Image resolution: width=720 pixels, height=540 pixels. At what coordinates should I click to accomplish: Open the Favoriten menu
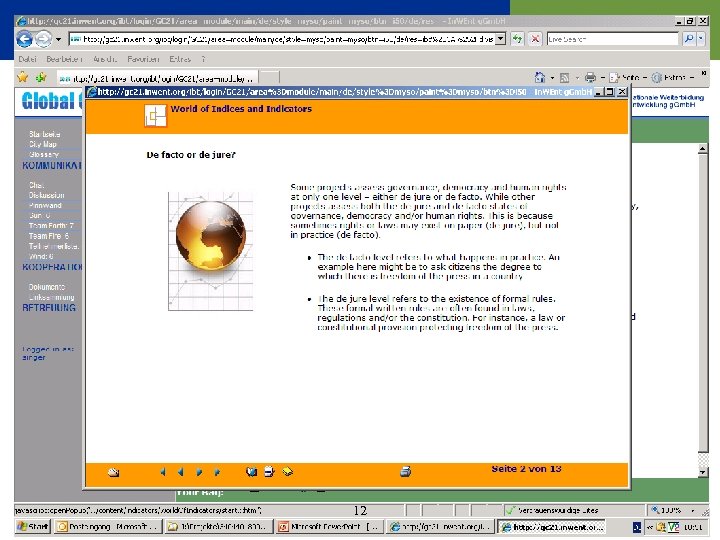pyautogui.click(x=143, y=59)
